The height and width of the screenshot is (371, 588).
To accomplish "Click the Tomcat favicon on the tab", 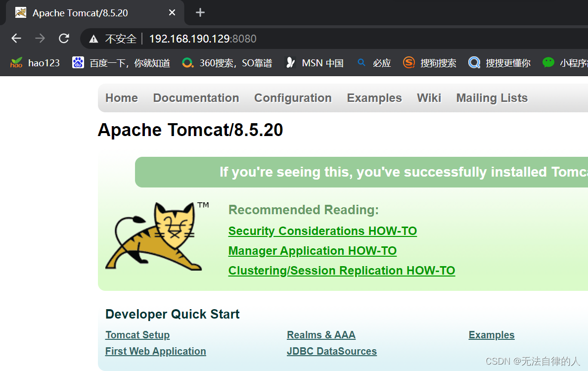I will point(21,13).
